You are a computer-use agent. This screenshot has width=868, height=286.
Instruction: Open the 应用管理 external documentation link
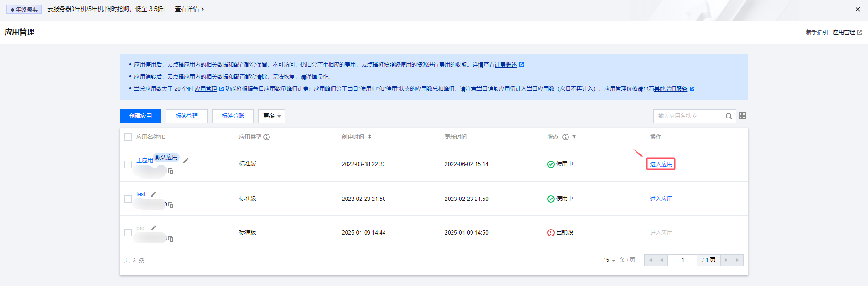(847, 32)
